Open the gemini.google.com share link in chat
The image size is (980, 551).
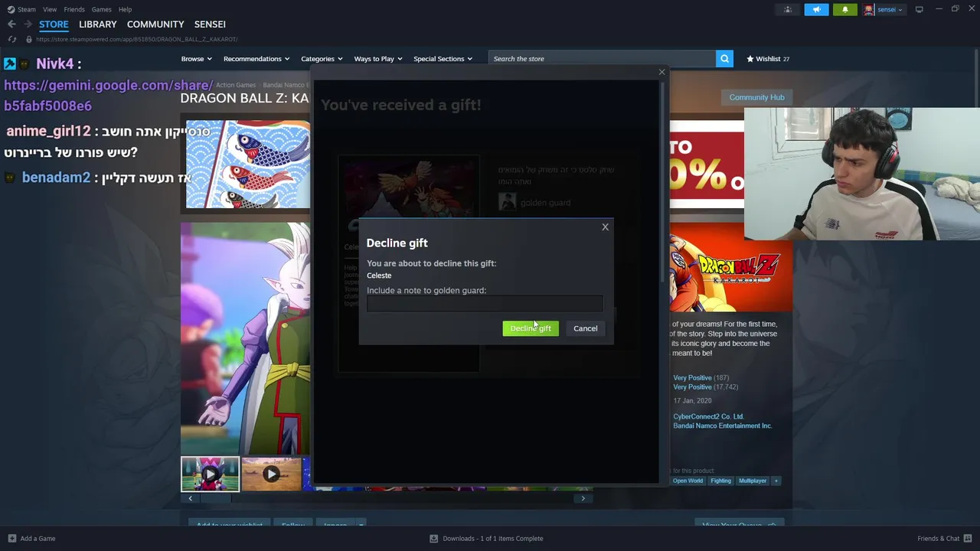click(108, 96)
